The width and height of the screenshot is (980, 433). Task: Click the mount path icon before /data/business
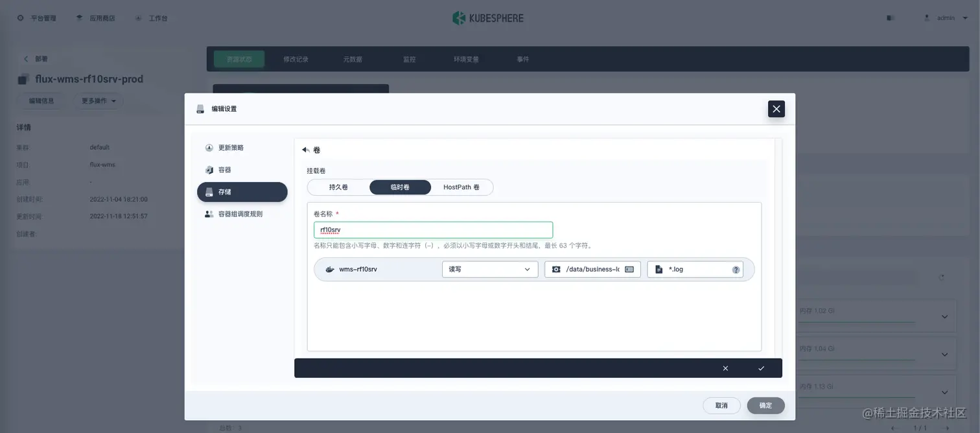[556, 269]
